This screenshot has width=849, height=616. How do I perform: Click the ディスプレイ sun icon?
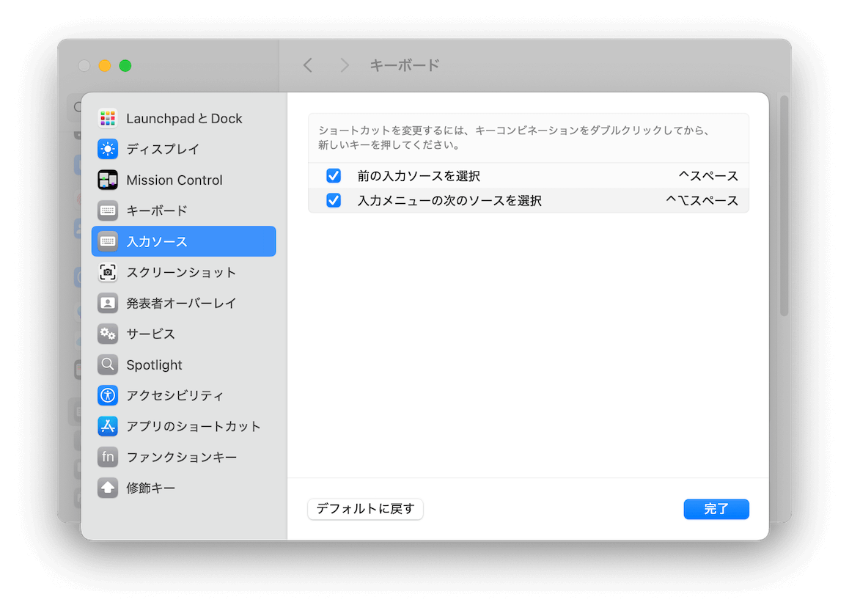pyautogui.click(x=108, y=149)
